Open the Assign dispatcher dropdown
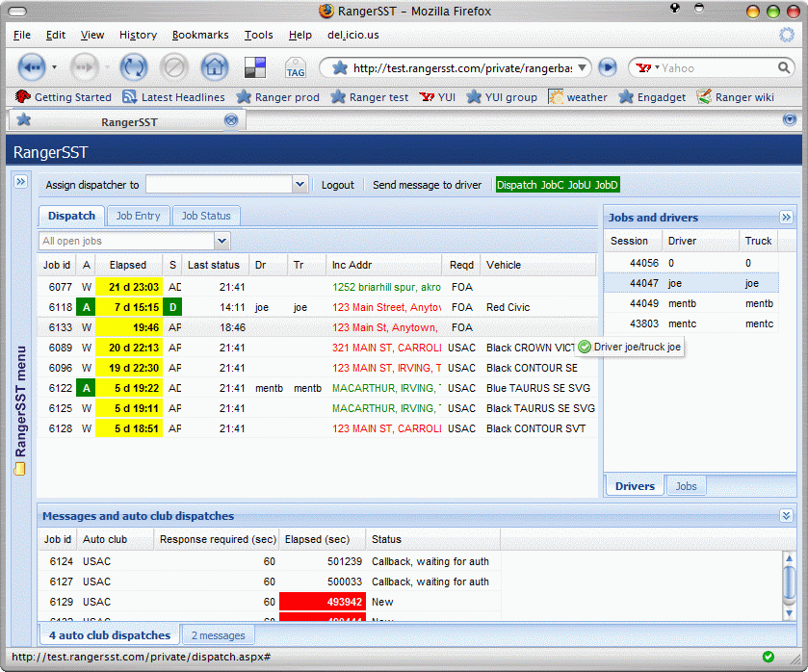Viewport: 808px width, 672px height. (300, 185)
